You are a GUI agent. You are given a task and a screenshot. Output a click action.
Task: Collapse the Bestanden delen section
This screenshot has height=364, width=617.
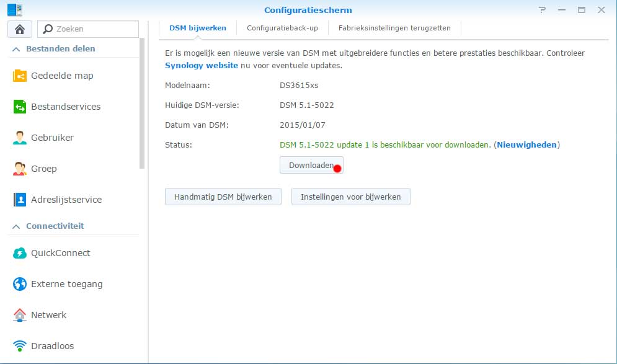point(16,49)
